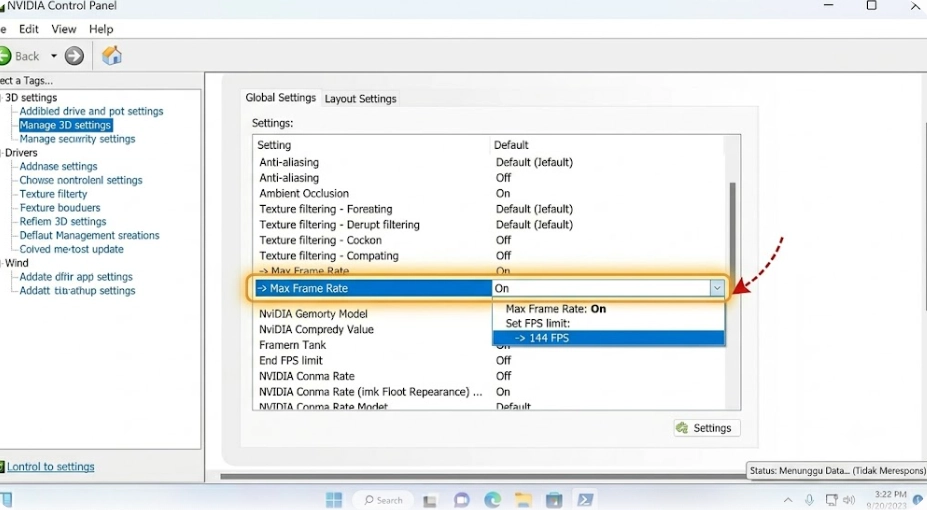Image resolution: width=927 pixels, height=510 pixels.
Task: Click the Settings button below the list
Action: click(706, 428)
